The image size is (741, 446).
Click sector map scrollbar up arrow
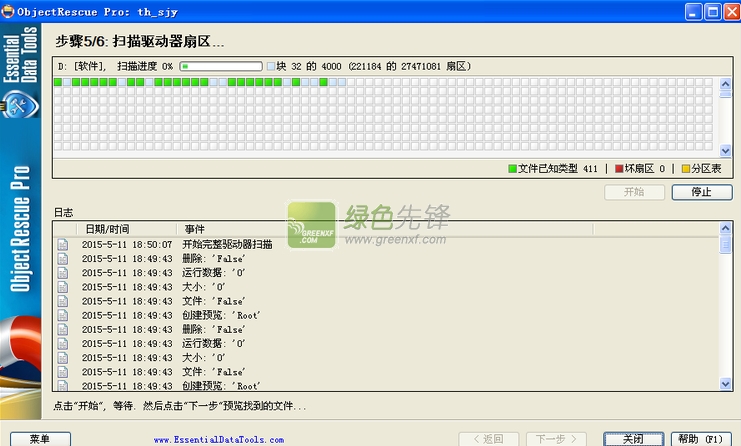pos(725,84)
